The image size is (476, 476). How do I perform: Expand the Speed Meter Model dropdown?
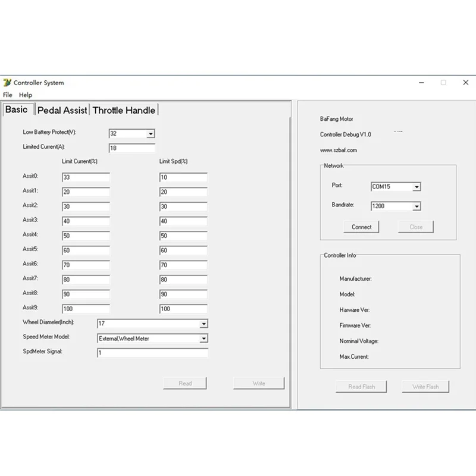pos(203,339)
